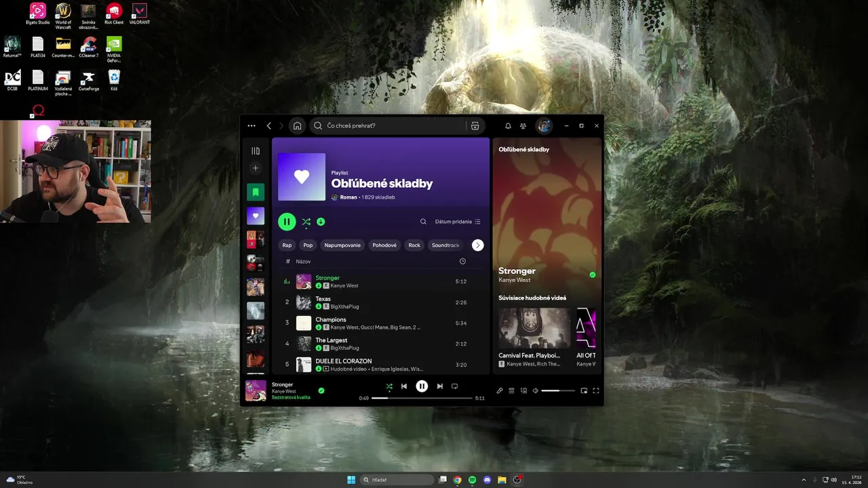
Task: Open Kanye West artist under Stronger row
Action: tap(344, 285)
